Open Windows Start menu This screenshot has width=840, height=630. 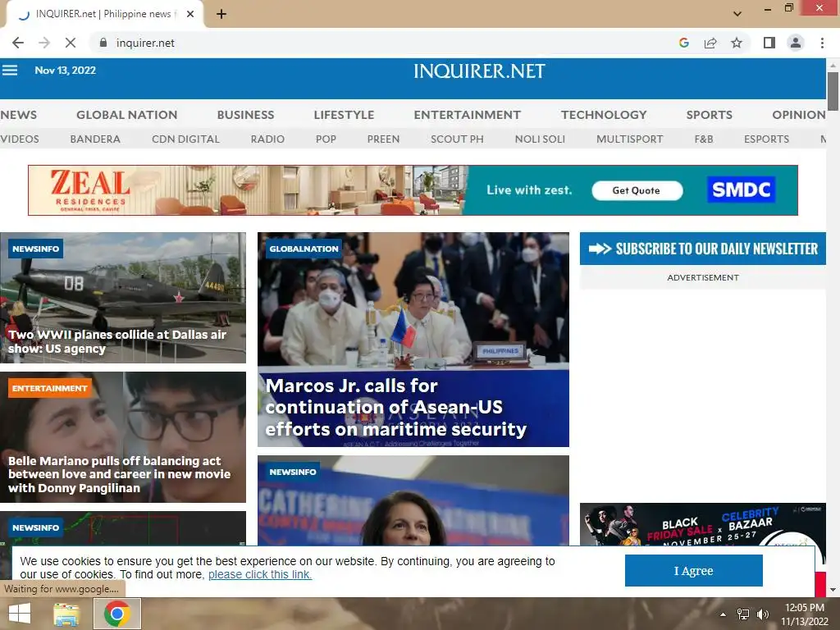pyautogui.click(x=20, y=614)
